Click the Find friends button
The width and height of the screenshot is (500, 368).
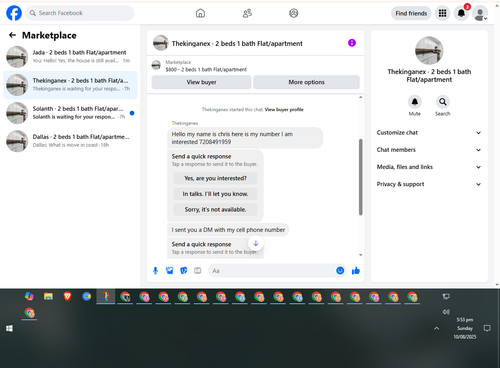pyautogui.click(x=411, y=13)
